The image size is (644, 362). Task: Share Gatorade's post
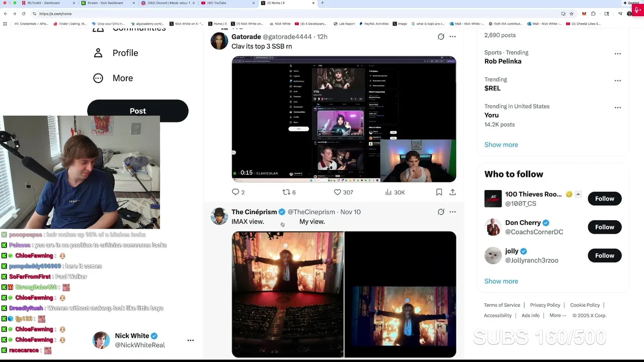coord(452,192)
